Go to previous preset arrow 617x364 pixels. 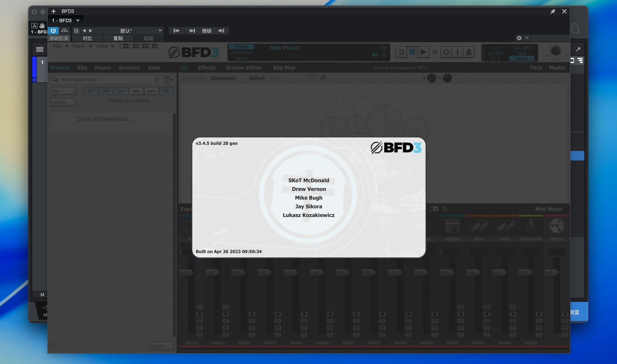(84, 31)
